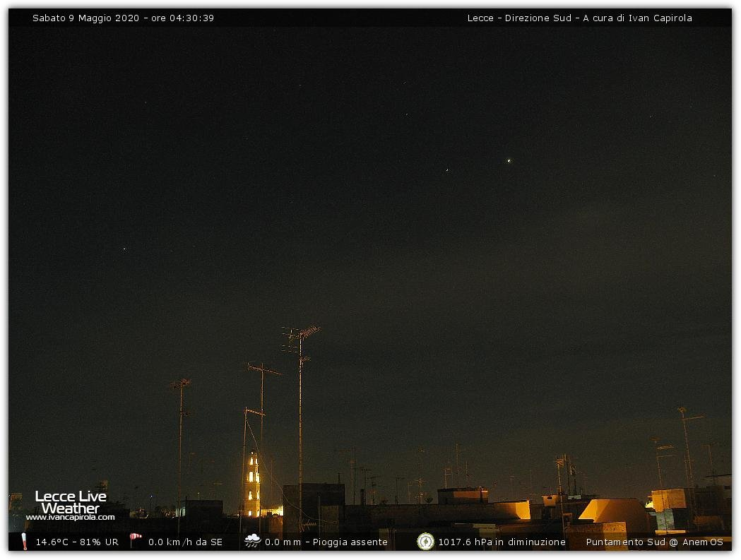Click the 0.0 km/h da SE wind reading
The width and height of the screenshot is (741, 560).
[185, 542]
